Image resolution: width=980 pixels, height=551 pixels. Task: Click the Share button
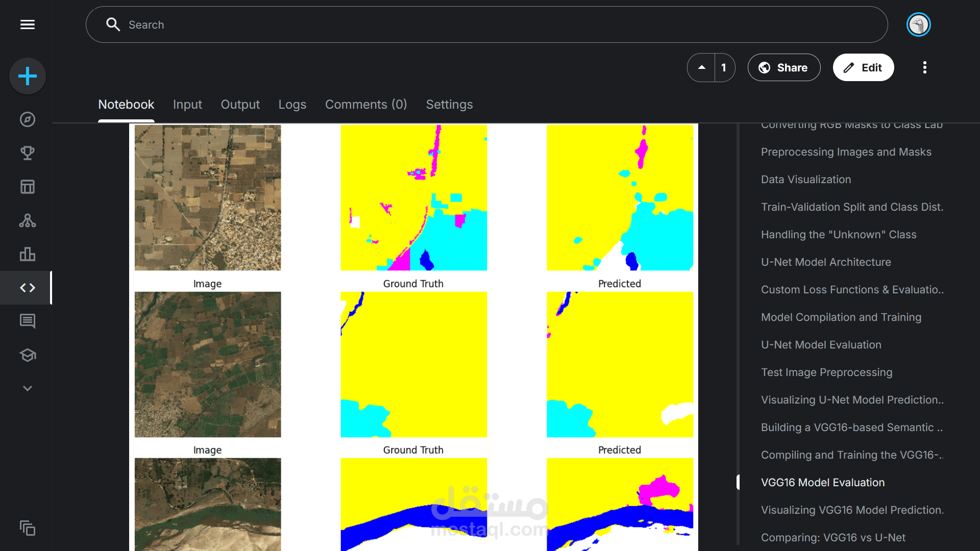pos(784,67)
